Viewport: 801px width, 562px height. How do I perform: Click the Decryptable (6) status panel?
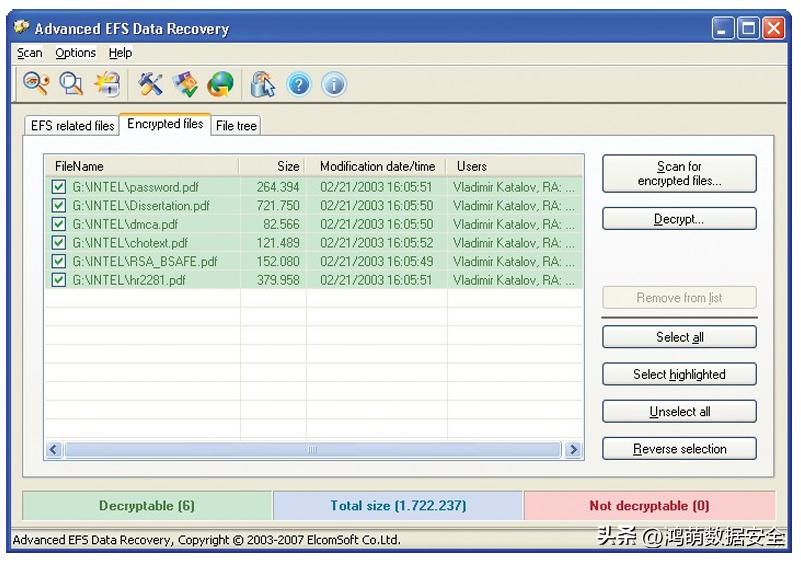pos(147,506)
